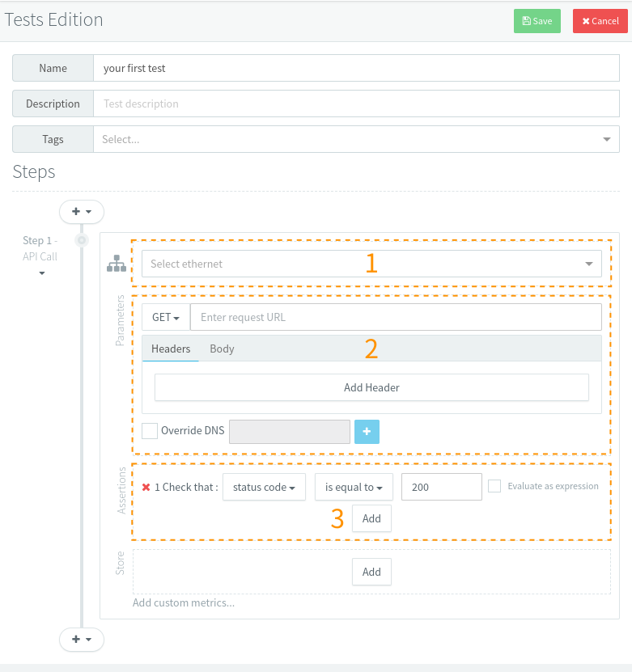Expand the Step 1 API Call caret
Viewport: 632px width, 672px height.
(42, 273)
